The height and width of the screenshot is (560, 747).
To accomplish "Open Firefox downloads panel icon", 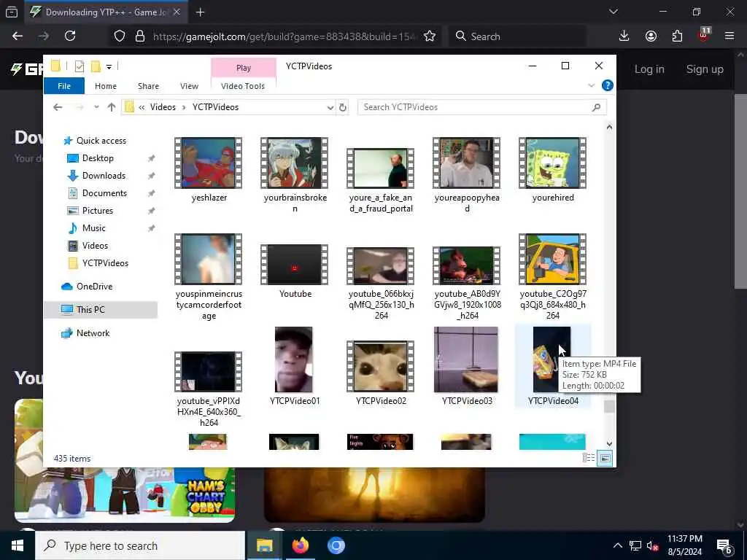I will pyautogui.click(x=624, y=36).
